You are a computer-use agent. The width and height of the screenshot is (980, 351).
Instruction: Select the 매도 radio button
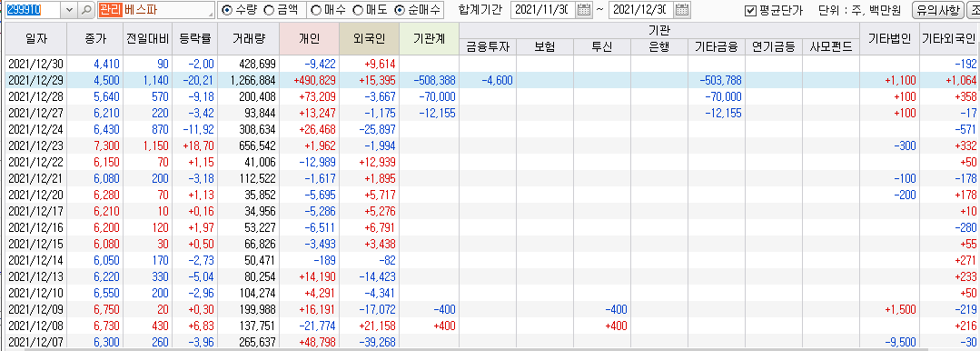[x=358, y=10]
